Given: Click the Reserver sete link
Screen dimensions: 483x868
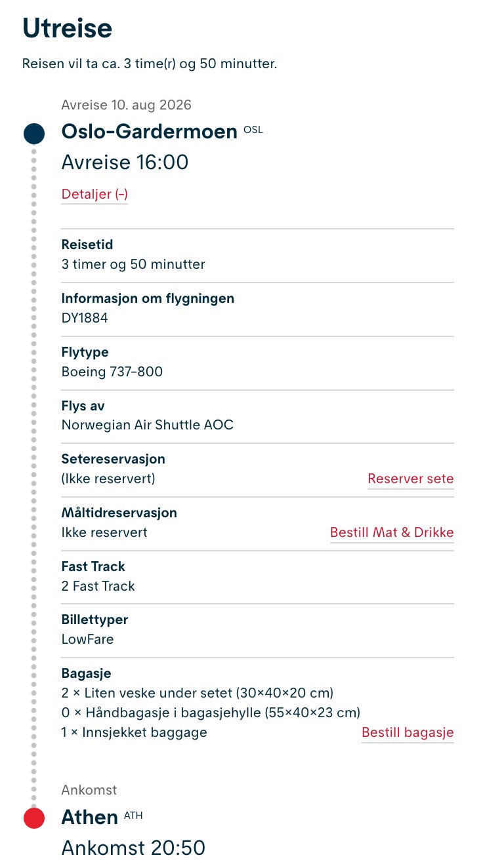Looking at the screenshot, I should pyautogui.click(x=411, y=479).
